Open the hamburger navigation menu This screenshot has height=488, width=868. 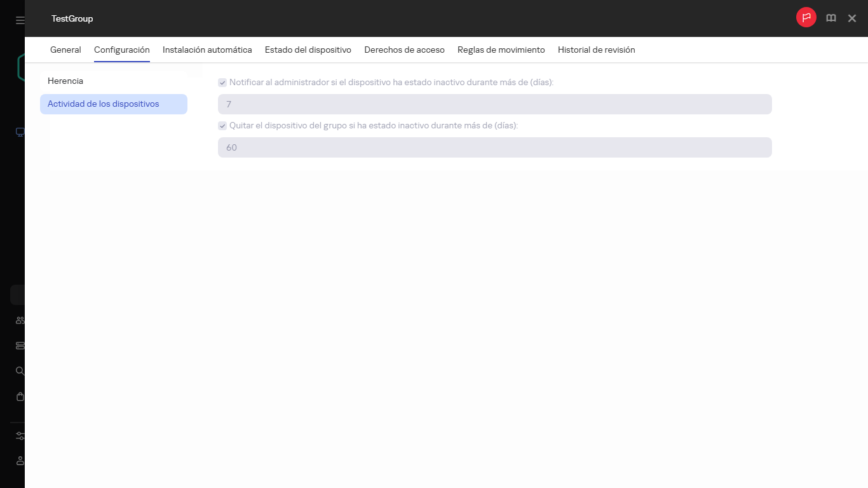coord(18,18)
